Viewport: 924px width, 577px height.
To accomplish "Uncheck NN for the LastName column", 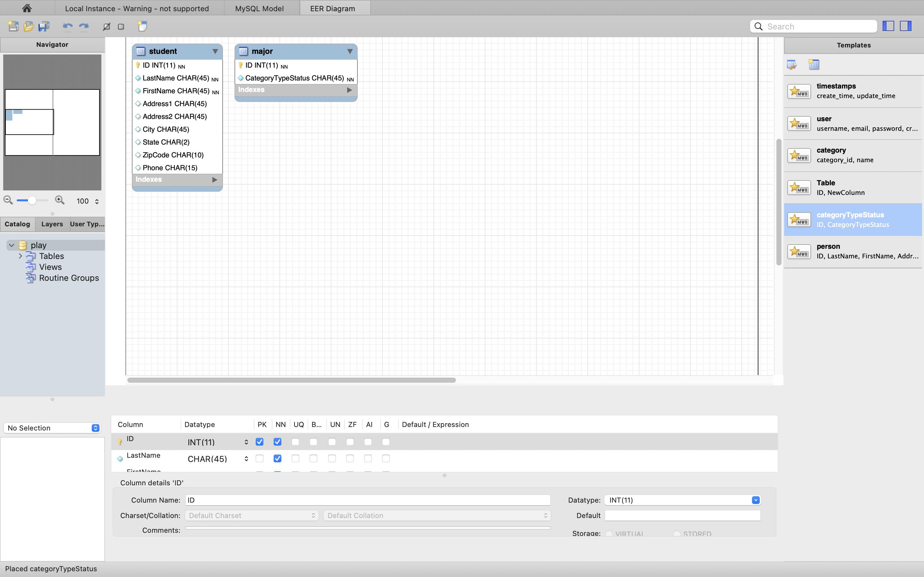I will tap(278, 458).
